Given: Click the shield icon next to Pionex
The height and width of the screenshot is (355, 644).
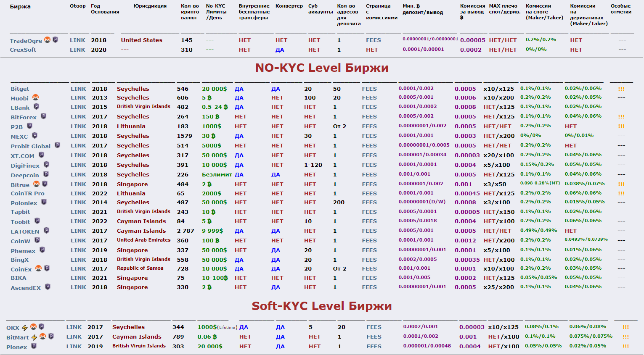Looking at the screenshot, I should 34,346.
